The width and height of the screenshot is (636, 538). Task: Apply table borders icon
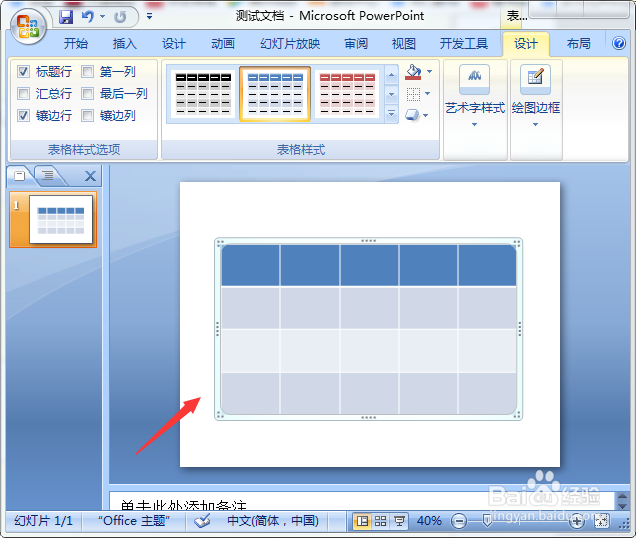[413, 94]
